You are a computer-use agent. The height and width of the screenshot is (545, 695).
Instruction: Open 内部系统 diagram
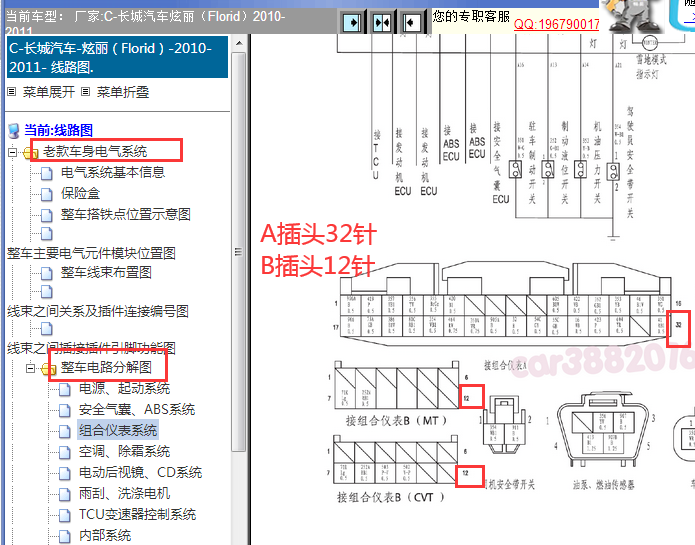click(105, 535)
